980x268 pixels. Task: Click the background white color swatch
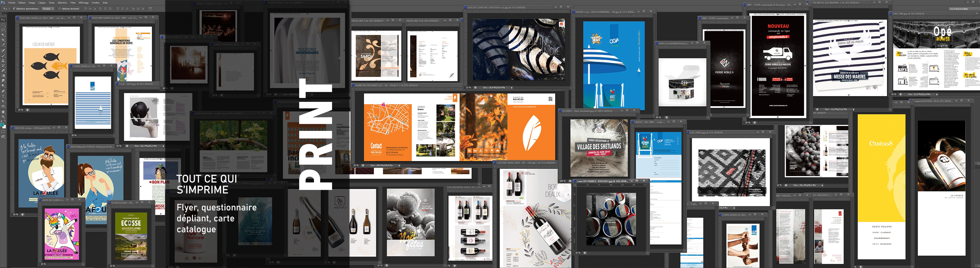click(x=5, y=127)
